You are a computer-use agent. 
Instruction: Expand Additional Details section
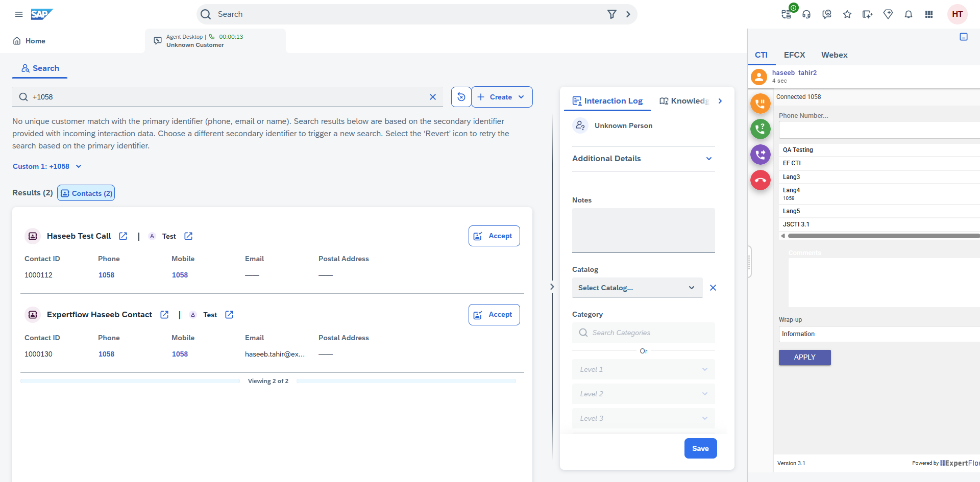[709, 159]
